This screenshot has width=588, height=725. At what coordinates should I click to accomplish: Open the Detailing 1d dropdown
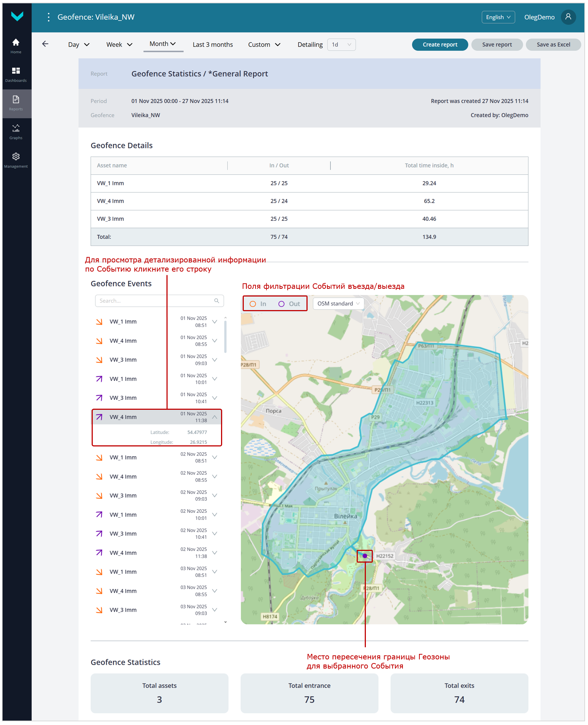pos(341,45)
